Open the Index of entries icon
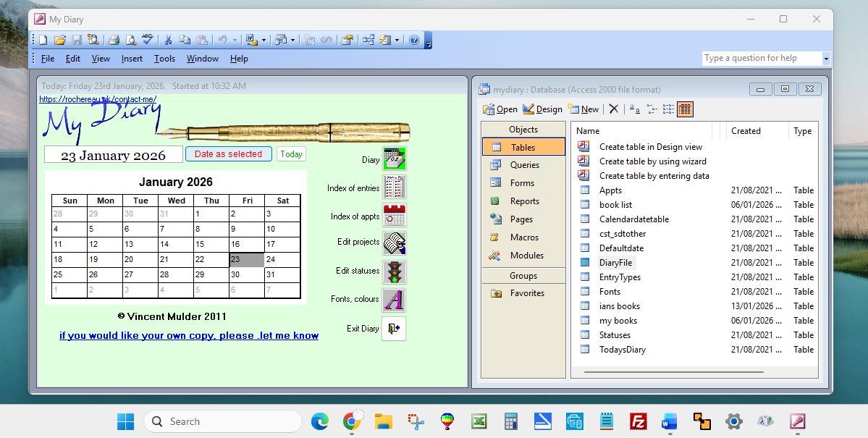The height and width of the screenshot is (438, 868). tap(394, 188)
